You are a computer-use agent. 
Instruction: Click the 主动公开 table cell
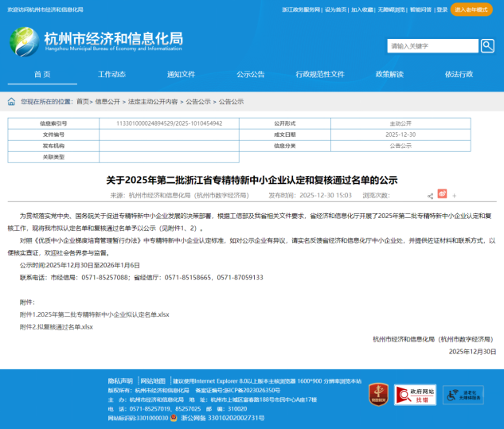pyautogui.click(x=400, y=123)
